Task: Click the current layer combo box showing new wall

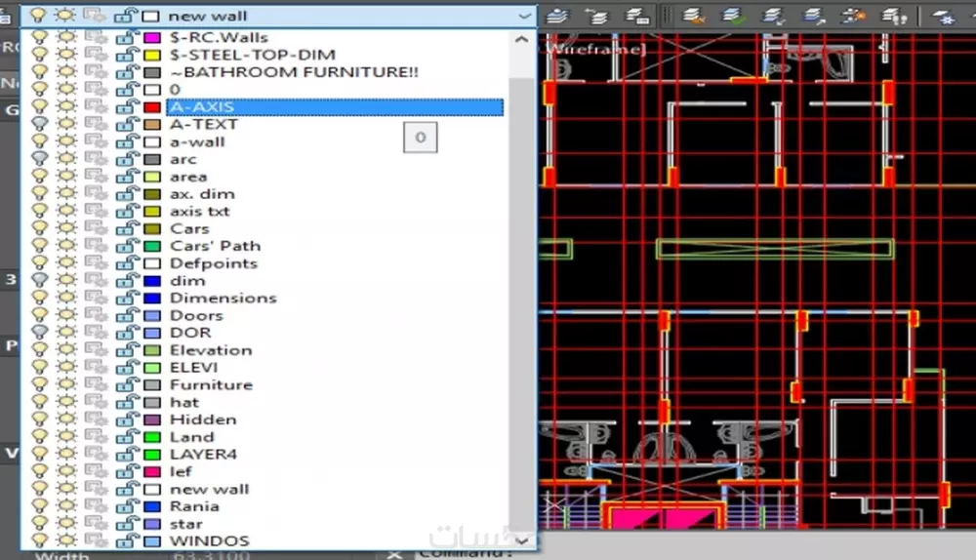Action: [278, 17]
